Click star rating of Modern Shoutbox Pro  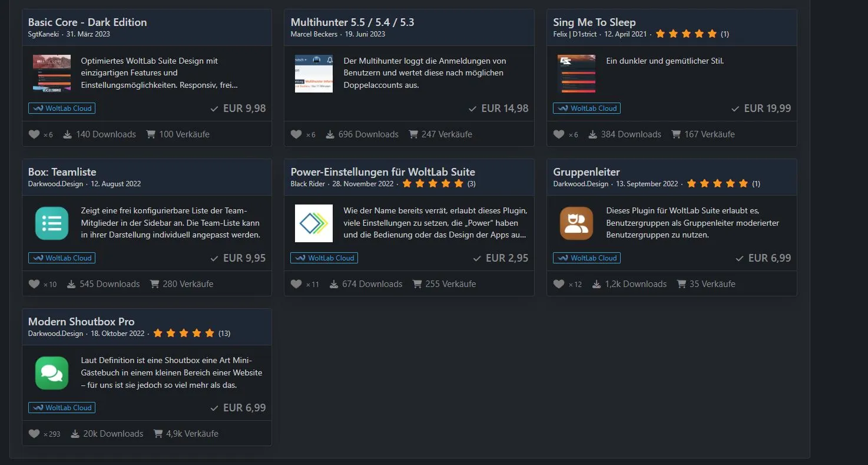pyautogui.click(x=184, y=334)
